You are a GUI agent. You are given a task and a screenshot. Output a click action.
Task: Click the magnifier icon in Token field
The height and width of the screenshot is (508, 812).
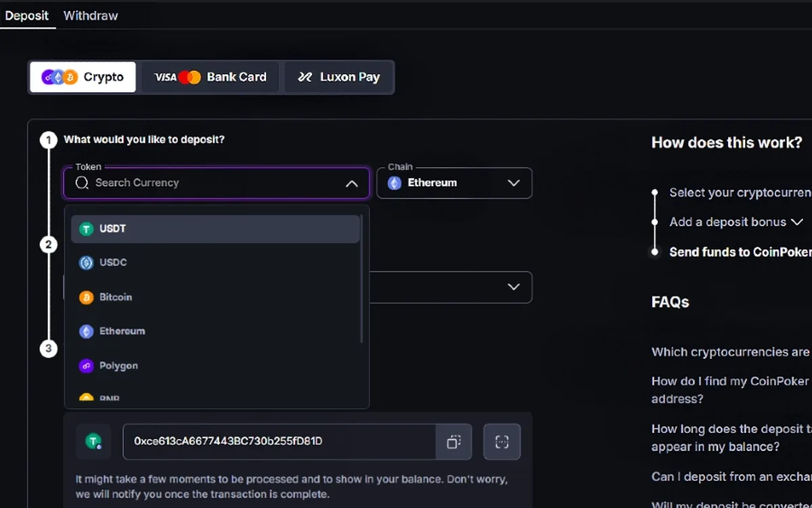[x=82, y=183]
